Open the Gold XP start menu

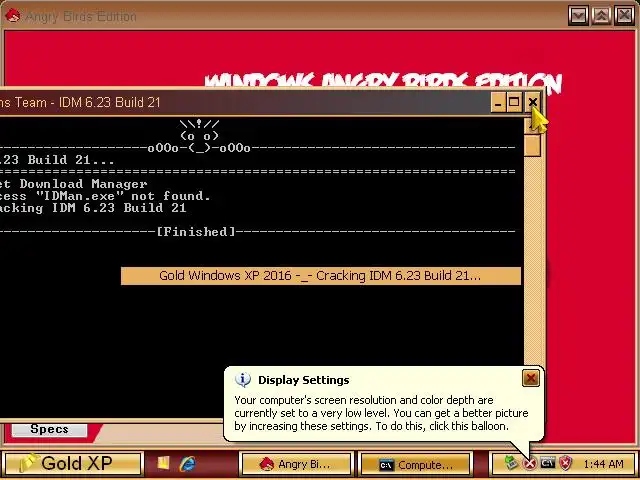[73, 463]
